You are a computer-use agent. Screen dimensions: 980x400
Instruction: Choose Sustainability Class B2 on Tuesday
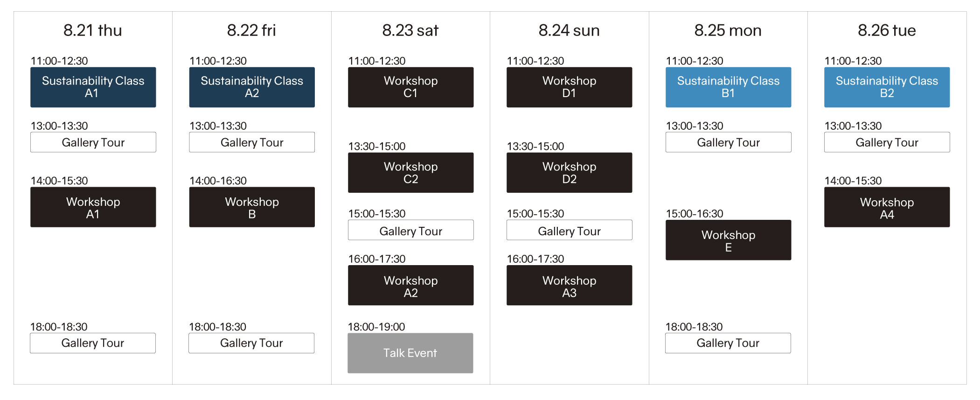tap(887, 87)
